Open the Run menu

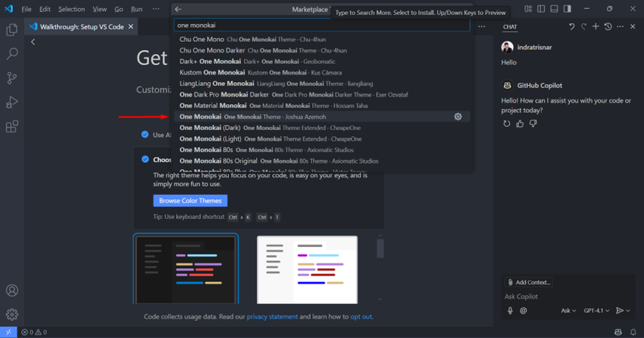pos(137,9)
